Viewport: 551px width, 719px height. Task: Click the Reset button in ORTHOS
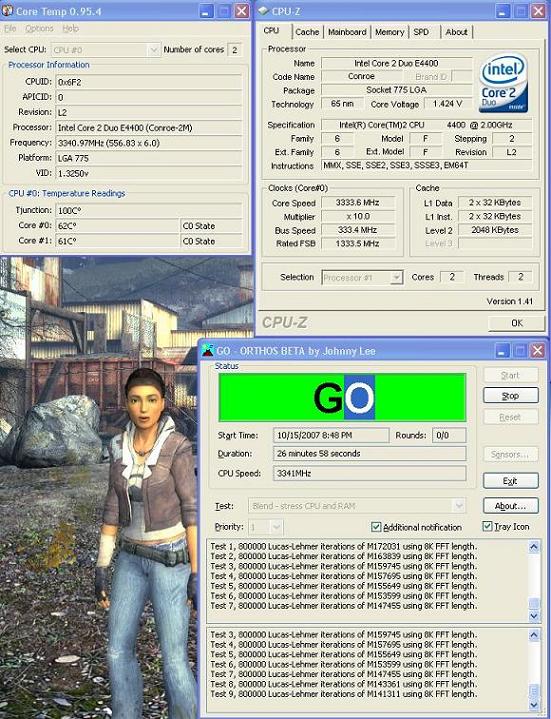510,417
